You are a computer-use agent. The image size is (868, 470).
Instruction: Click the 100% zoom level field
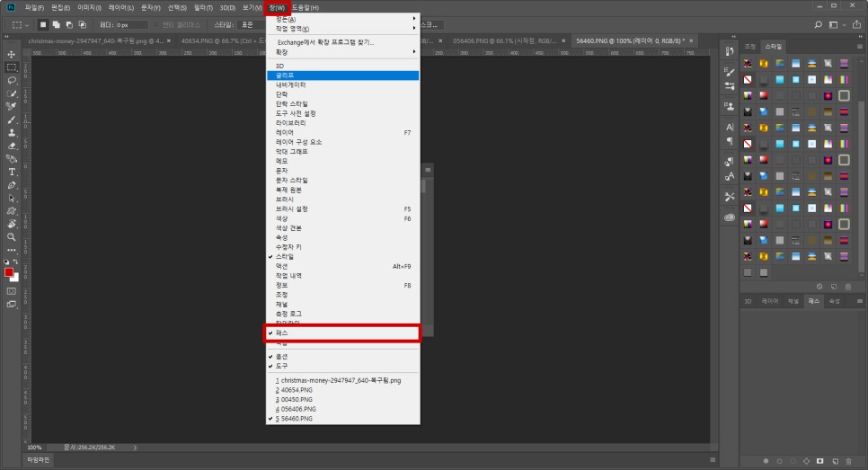(x=35, y=448)
